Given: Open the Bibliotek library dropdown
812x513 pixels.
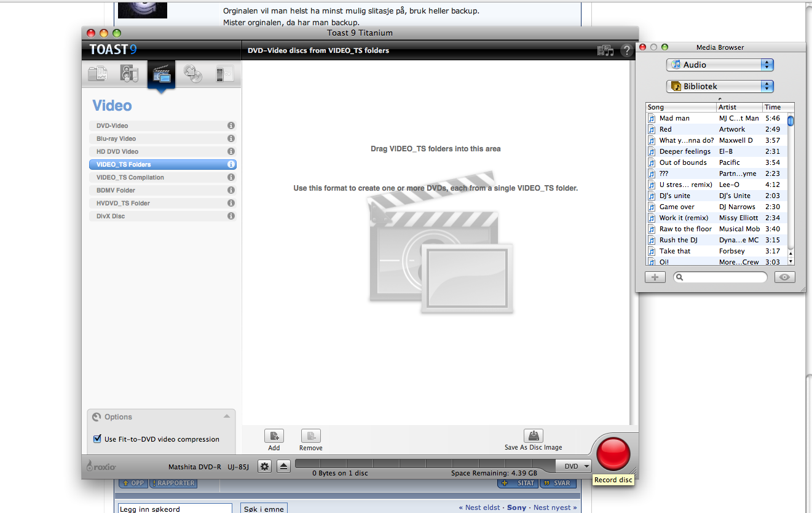Looking at the screenshot, I should coord(720,86).
